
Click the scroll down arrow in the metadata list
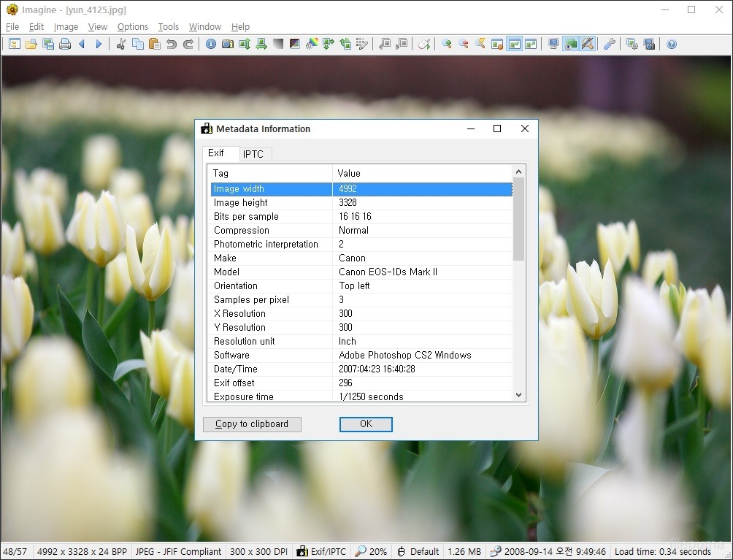[x=519, y=395]
